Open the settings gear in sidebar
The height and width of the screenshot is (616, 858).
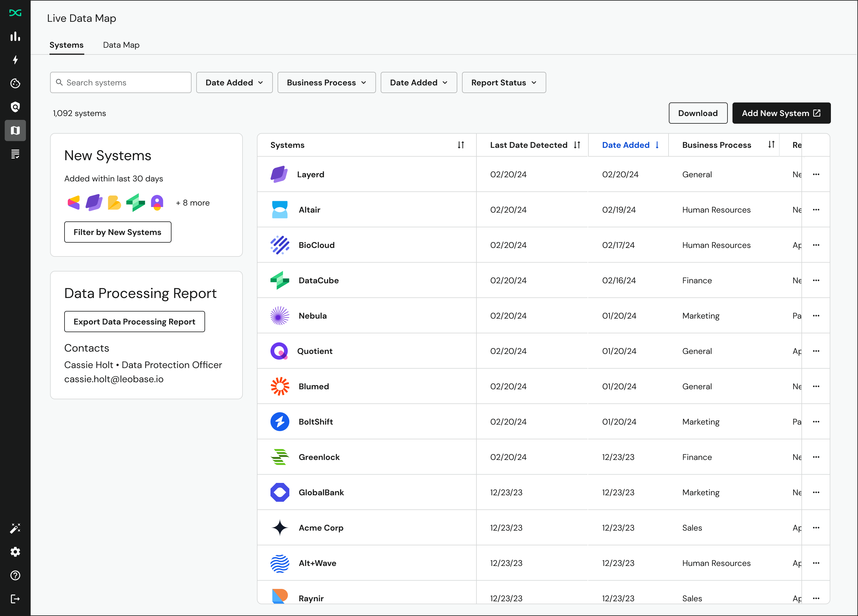(15, 552)
